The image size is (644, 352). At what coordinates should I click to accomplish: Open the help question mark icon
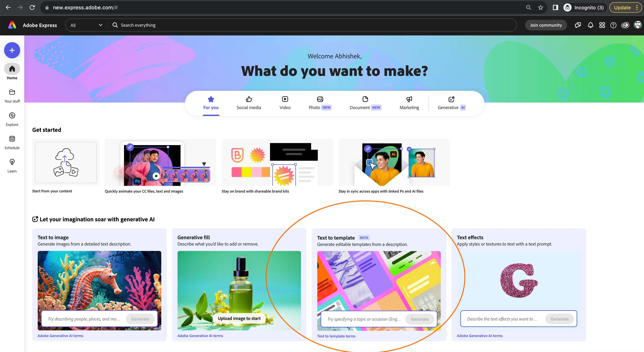[613, 25]
